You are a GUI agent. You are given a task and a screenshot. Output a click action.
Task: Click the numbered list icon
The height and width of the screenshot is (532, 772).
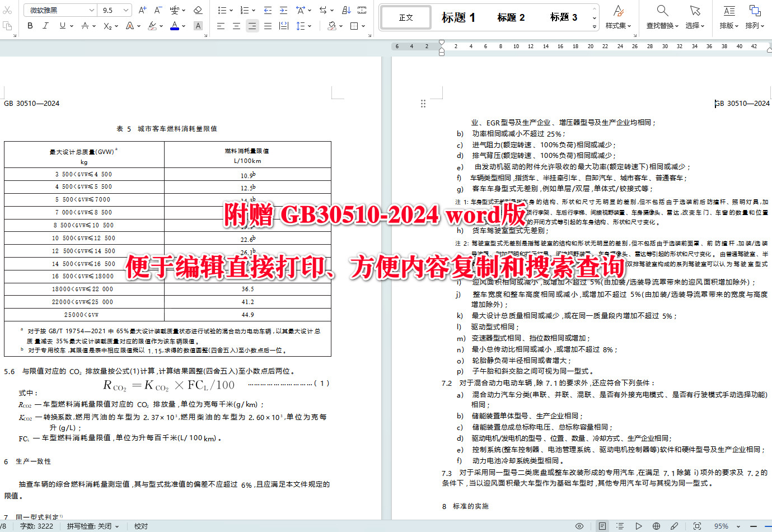[x=245, y=10]
